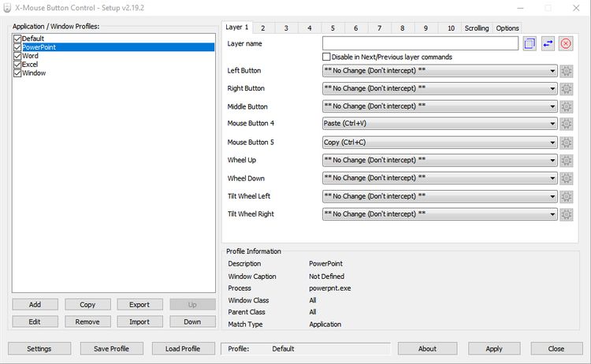Open gear settings for Right Button
Viewport: 591px width, 364px height.
coord(566,88)
